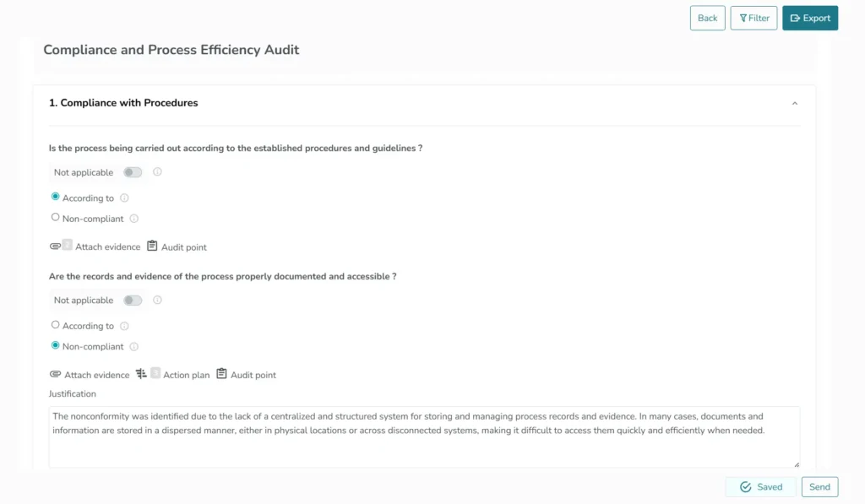This screenshot has height=504, width=865.
Task: Select Non-compliant for the established procedures question
Action: click(56, 218)
